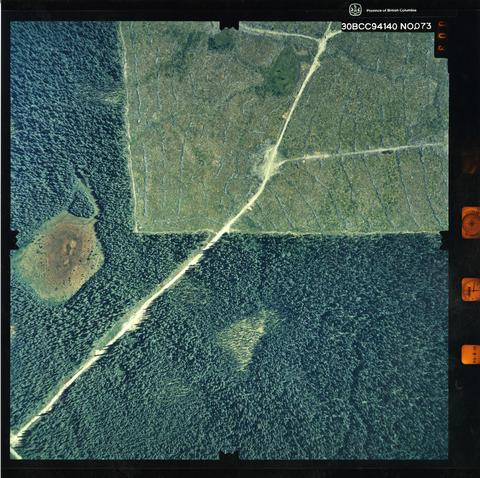This screenshot has height=478, width=480.
Task: Click the vertical orange counter digits near top right
Action: coord(442,37)
